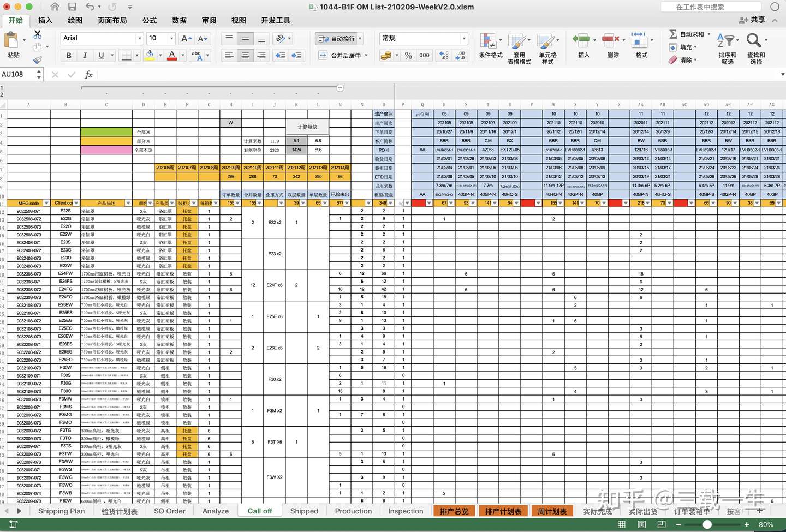This screenshot has width=786, height=532.
Task: Open the 数据 Data tab
Action: pyautogui.click(x=179, y=20)
